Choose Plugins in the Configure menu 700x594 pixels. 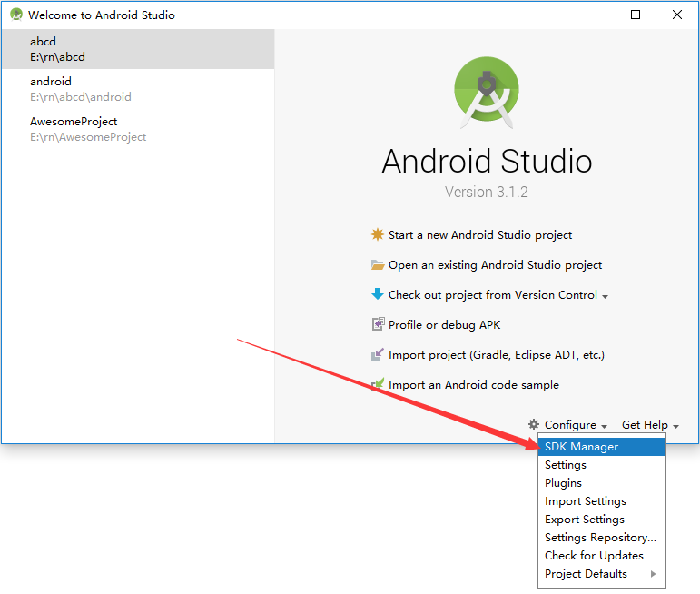pos(563,483)
